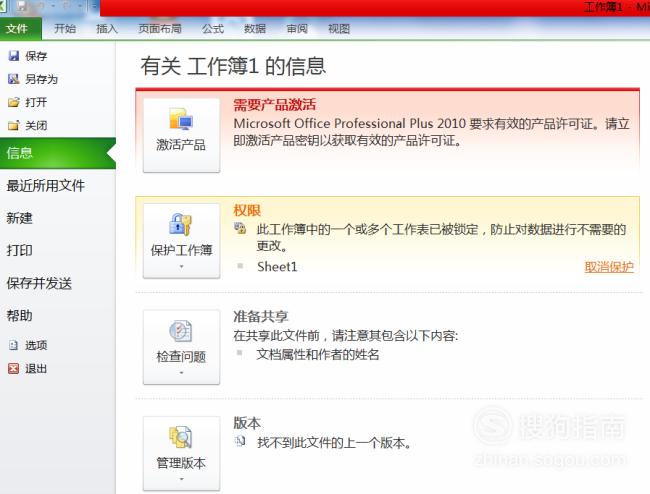
Task: Switch to the 数据 (Data) tab
Action: [255, 29]
